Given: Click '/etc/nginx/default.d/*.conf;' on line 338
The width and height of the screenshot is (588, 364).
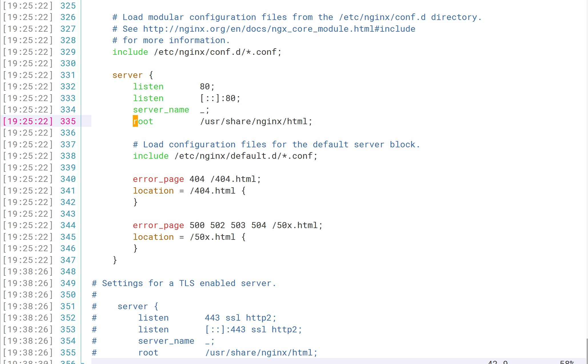Looking at the screenshot, I should pos(246,156).
